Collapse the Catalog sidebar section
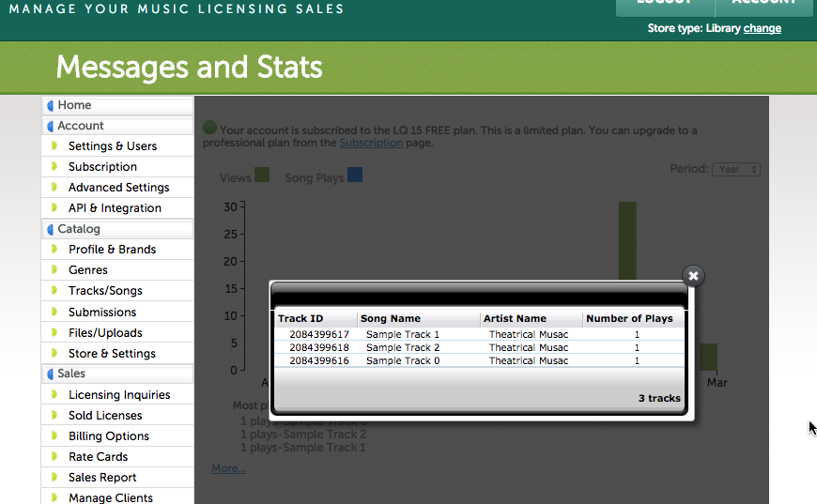 (x=79, y=229)
